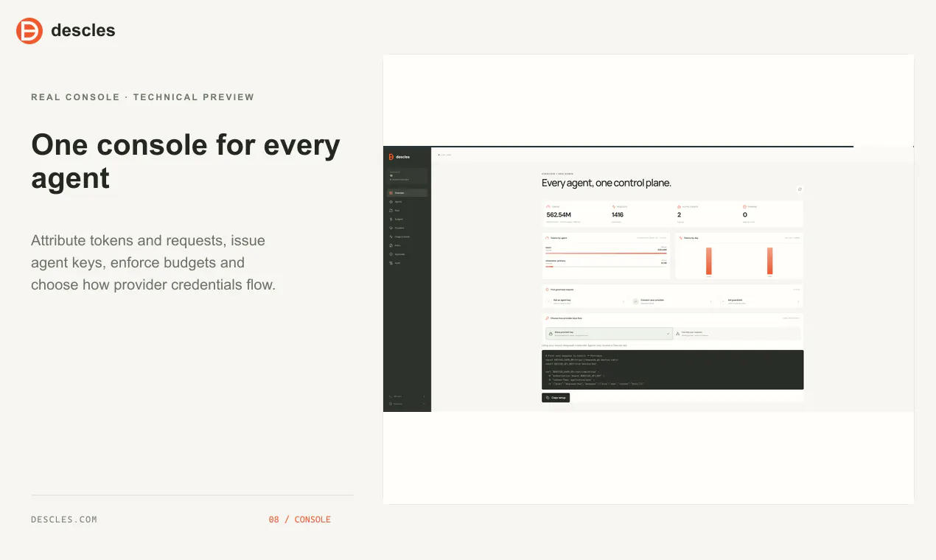Open the Budgets item in console sidebar
This screenshot has width=936, height=560.
407,219
